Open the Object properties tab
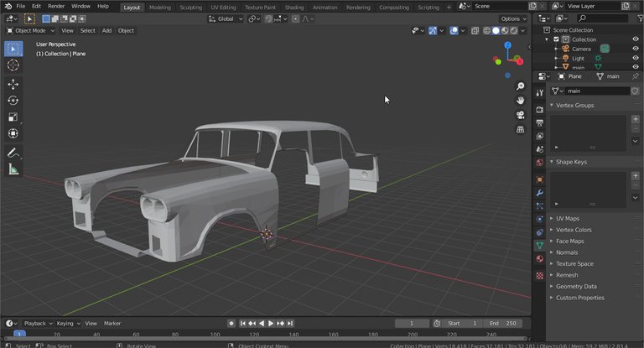Screen dimensions: 644x348 [540, 179]
